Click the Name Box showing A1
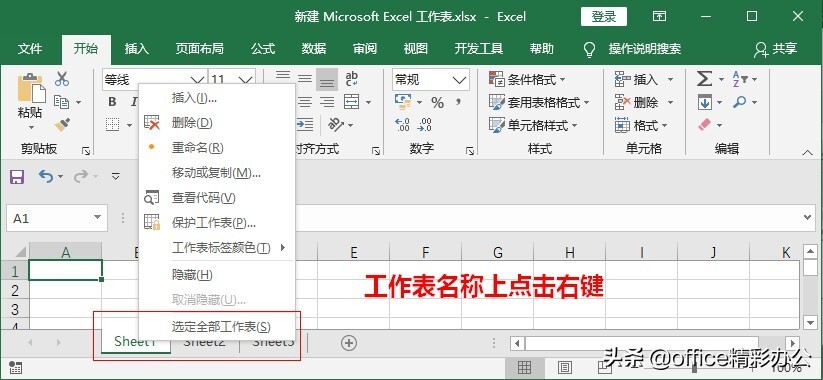 click(x=57, y=218)
